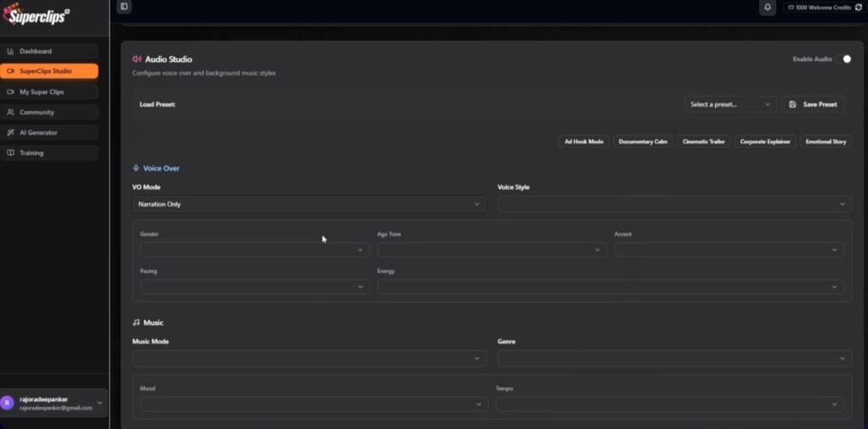Apply the Ad Hook Mode preset
This screenshot has height=429, width=868.
pos(583,142)
